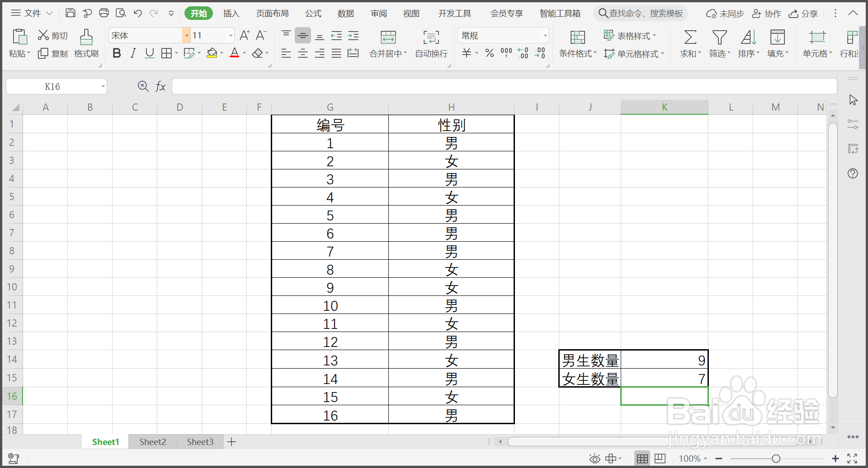Click the 分享 Share button
This screenshot has height=468, width=868.
[803, 14]
